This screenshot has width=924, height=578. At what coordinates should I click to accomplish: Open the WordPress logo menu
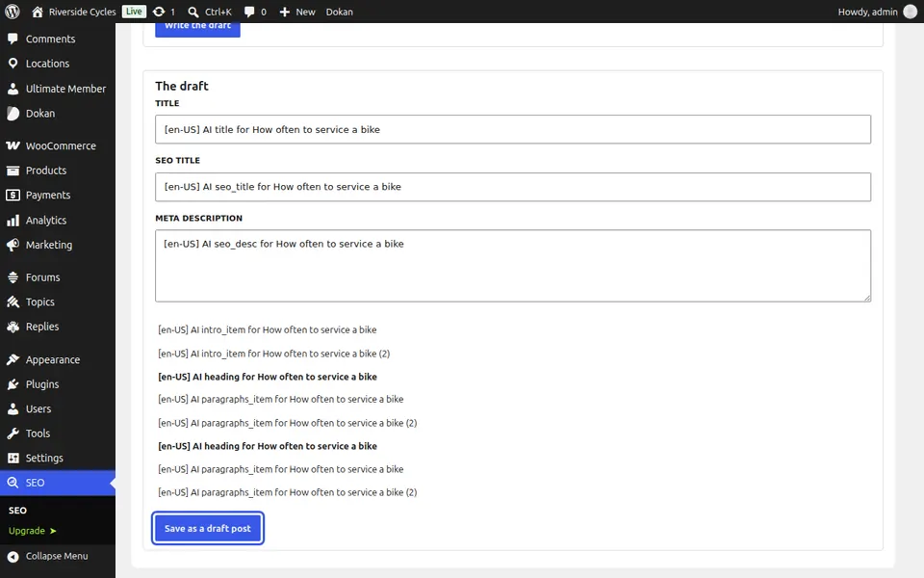[12, 12]
